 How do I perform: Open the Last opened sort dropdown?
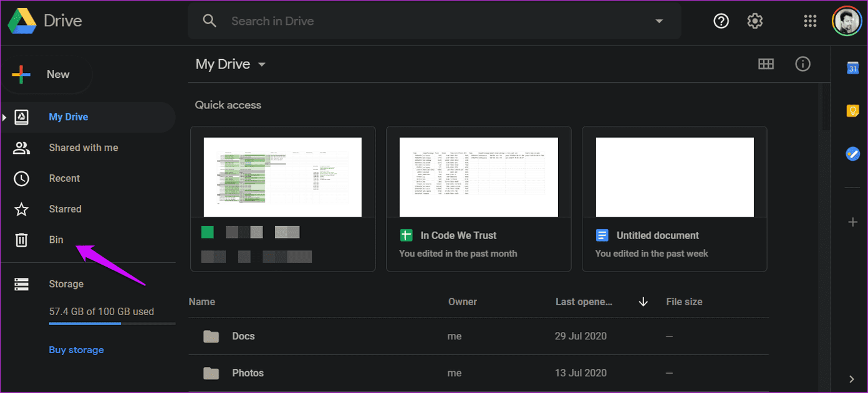click(584, 301)
